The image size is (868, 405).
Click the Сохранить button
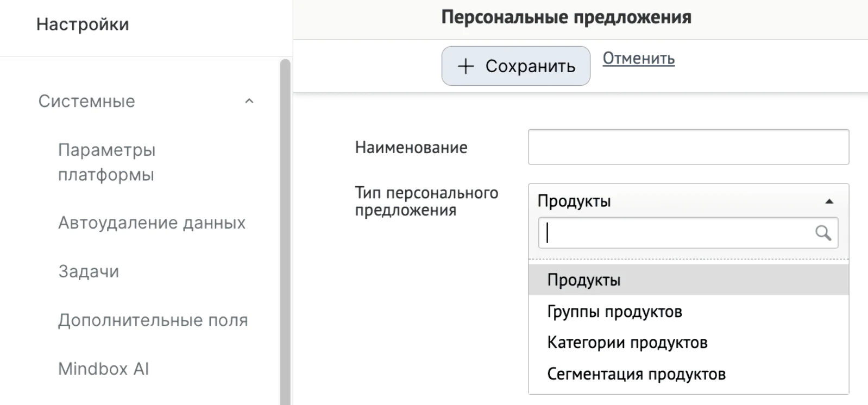tap(515, 66)
